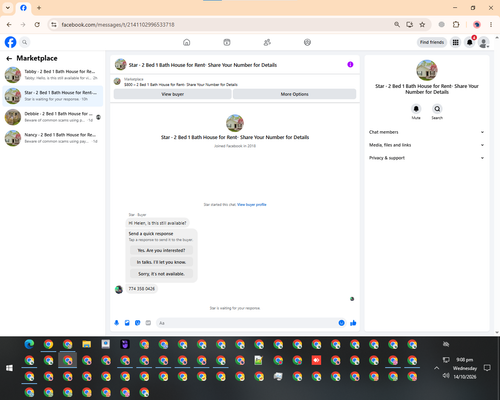Open the notifications bell

470,42
